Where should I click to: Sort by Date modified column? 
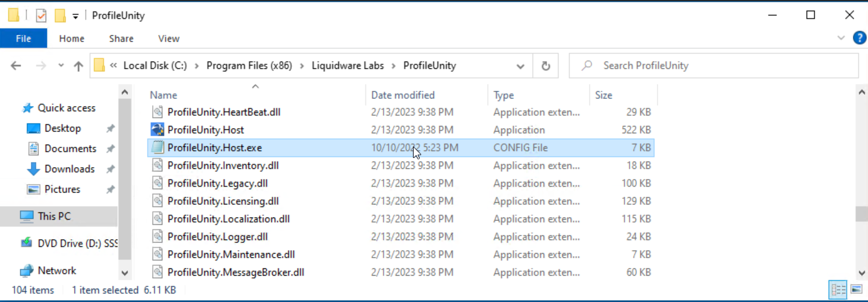coord(403,95)
